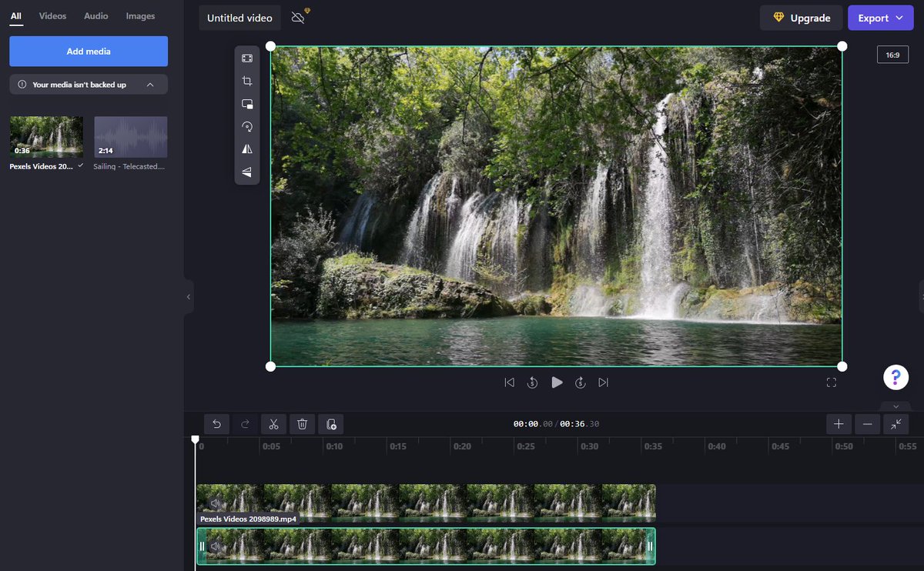Rewind five seconds
The image size is (924, 571).
532,382
